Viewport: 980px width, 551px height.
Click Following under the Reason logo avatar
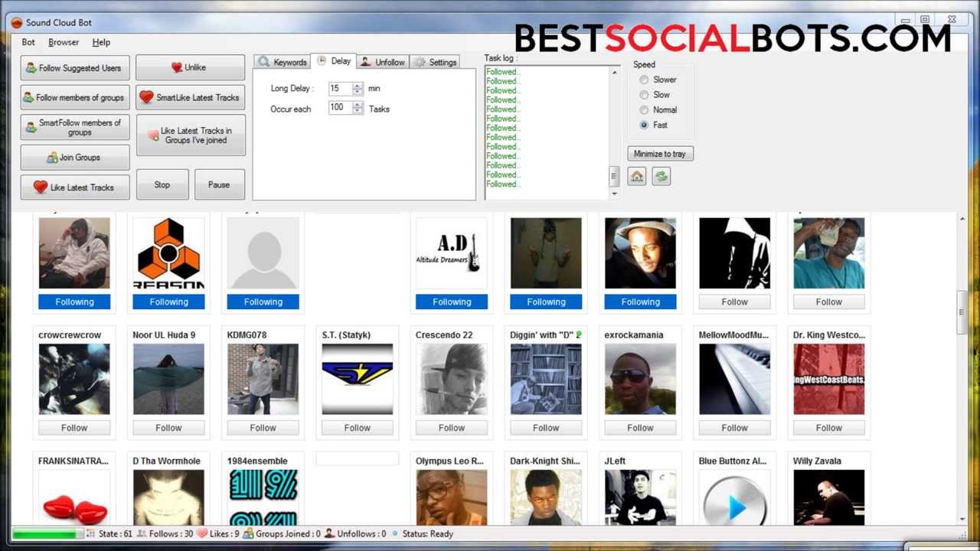pos(168,302)
